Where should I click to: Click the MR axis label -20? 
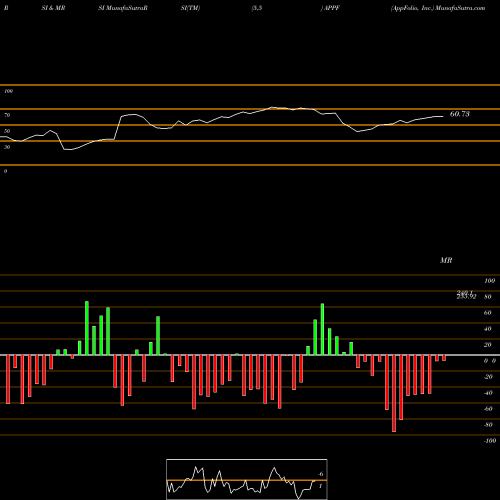coord(488,377)
